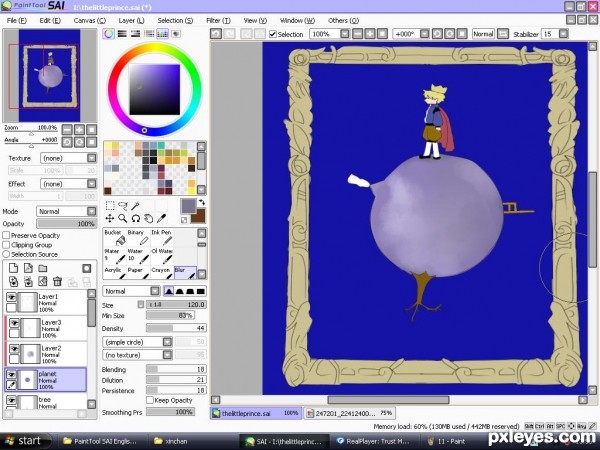Click the undo arrow button

[x=216, y=34]
